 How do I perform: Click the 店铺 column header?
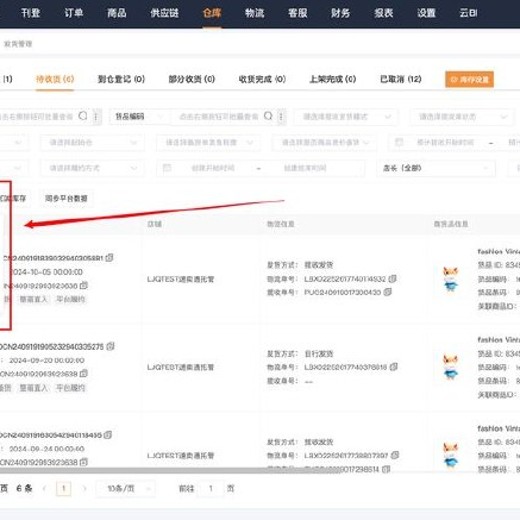tap(154, 224)
